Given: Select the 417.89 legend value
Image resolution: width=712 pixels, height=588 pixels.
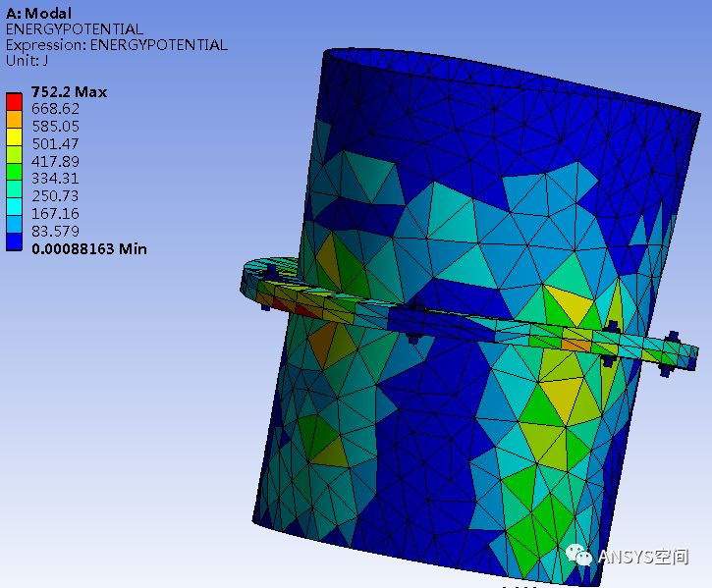Looking at the screenshot, I should click(55, 161).
